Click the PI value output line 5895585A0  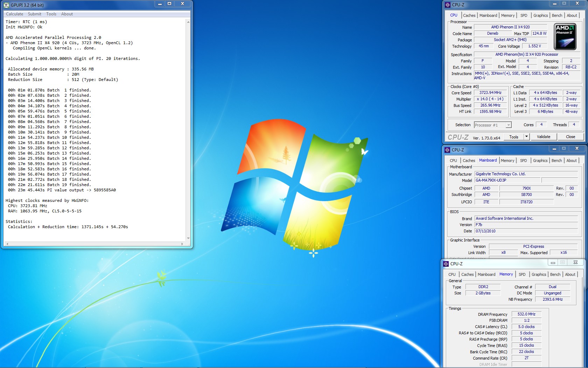click(62, 190)
